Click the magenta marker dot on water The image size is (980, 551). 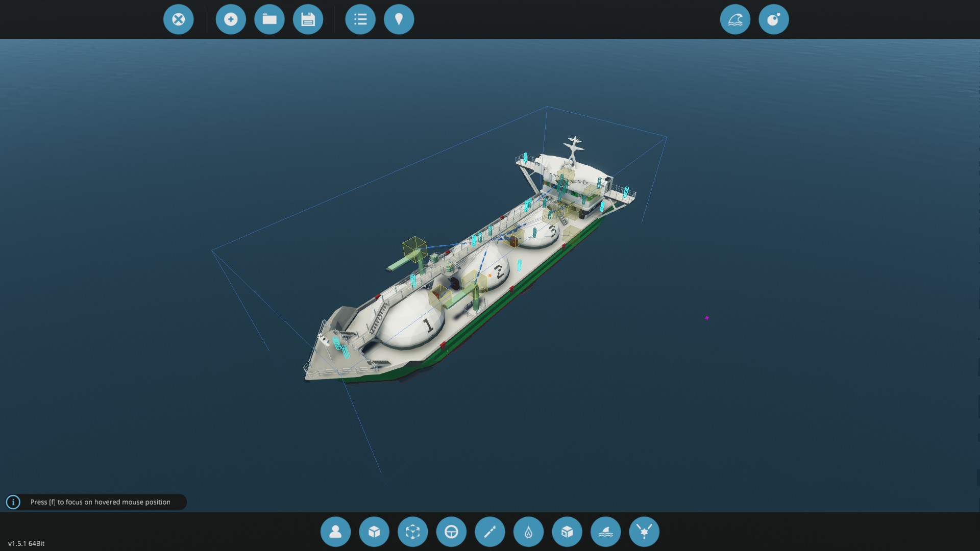(x=707, y=318)
